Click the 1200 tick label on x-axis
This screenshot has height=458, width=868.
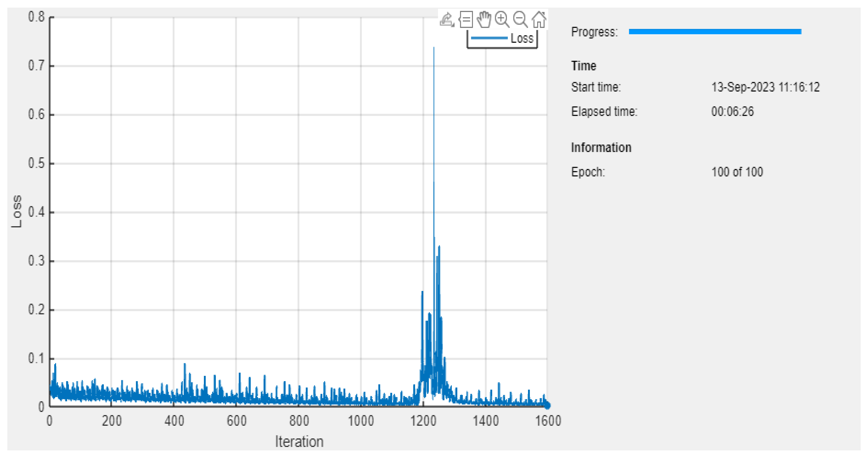[x=423, y=421]
